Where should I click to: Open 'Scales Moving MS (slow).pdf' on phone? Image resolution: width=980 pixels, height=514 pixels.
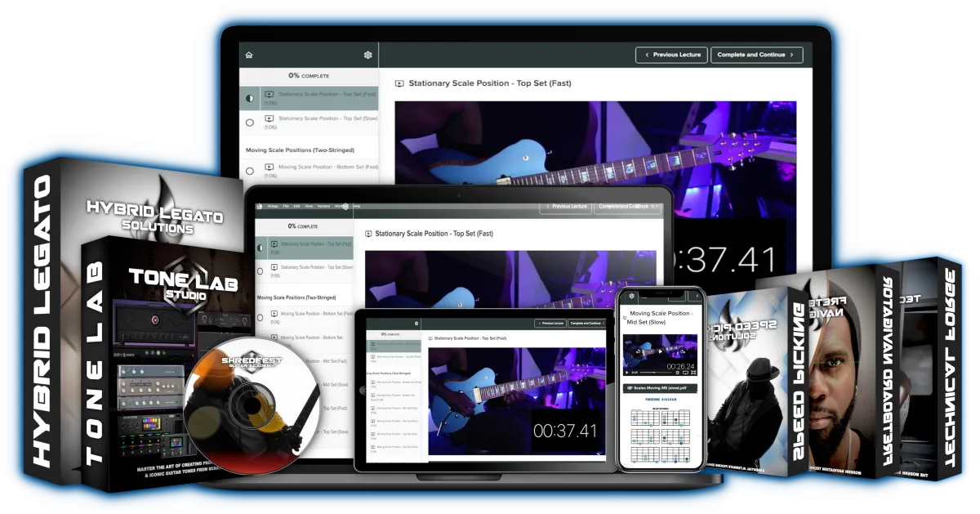pyautogui.click(x=661, y=388)
